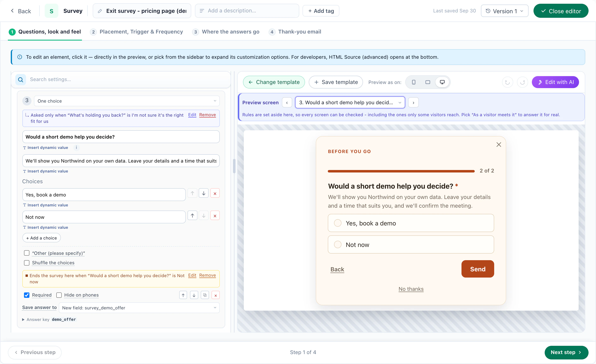Click the Edit with AI button
The height and width of the screenshot is (364, 596).
click(x=555, y=82)
